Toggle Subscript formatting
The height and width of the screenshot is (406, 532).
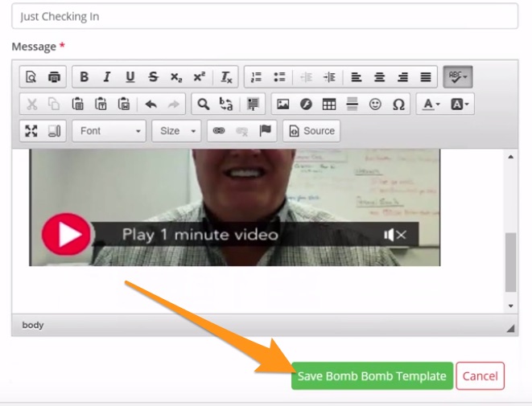point(176,77)
